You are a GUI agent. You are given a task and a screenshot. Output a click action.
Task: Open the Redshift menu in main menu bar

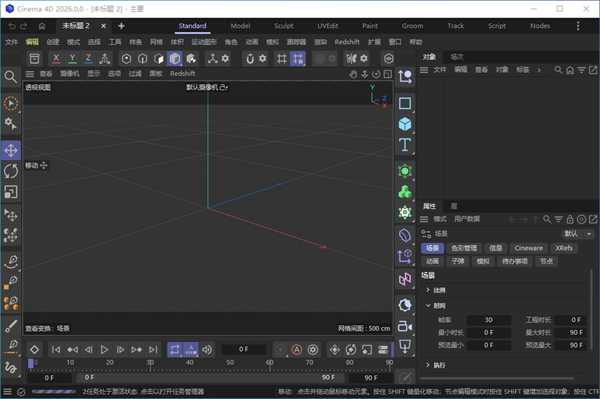tap(347, 42)
